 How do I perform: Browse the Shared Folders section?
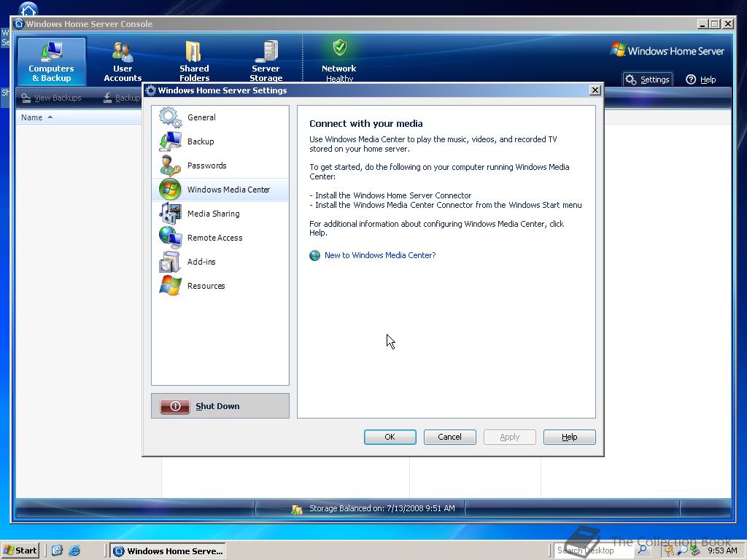(193, 61)
